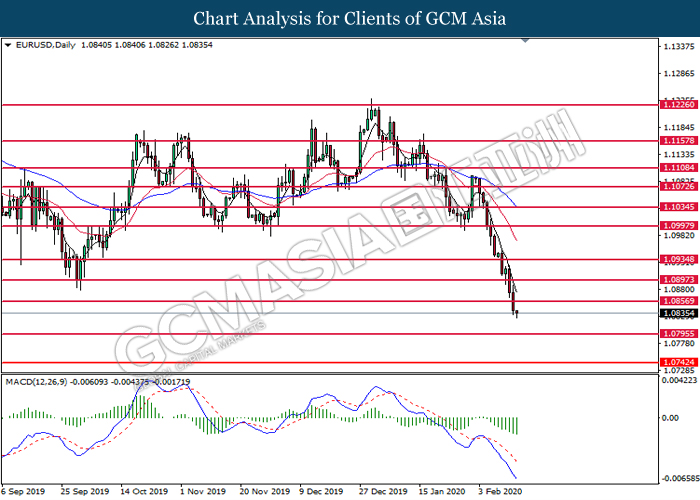
Task: Click the 1.12865 price scale value
Action: pyautogui.click(x=680, y=74)
